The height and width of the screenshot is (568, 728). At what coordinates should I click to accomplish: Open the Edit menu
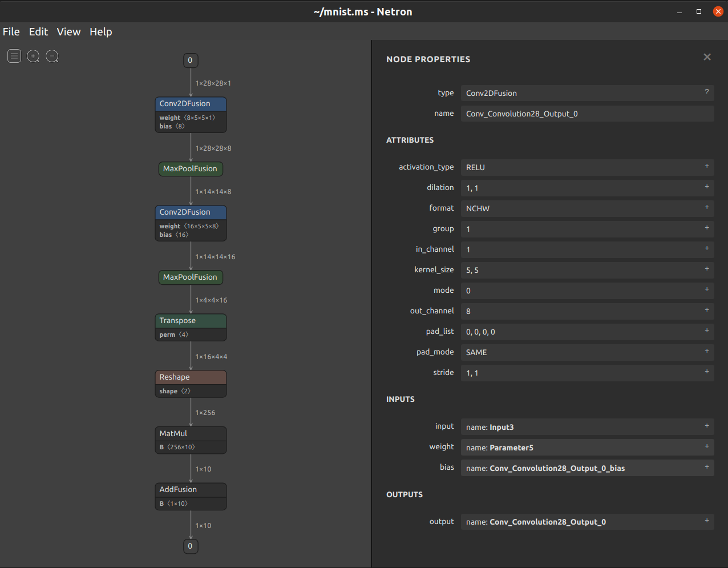click(38, 32)
